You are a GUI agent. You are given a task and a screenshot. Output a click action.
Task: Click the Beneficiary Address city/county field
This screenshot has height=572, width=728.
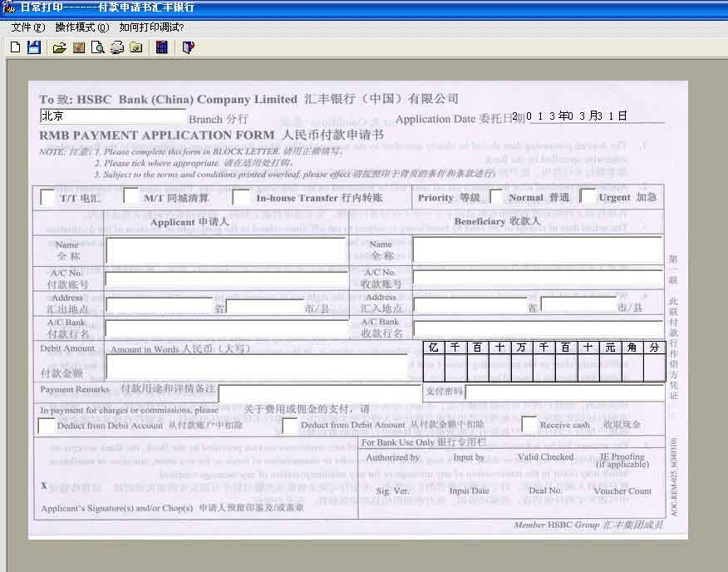pos(578,304)
